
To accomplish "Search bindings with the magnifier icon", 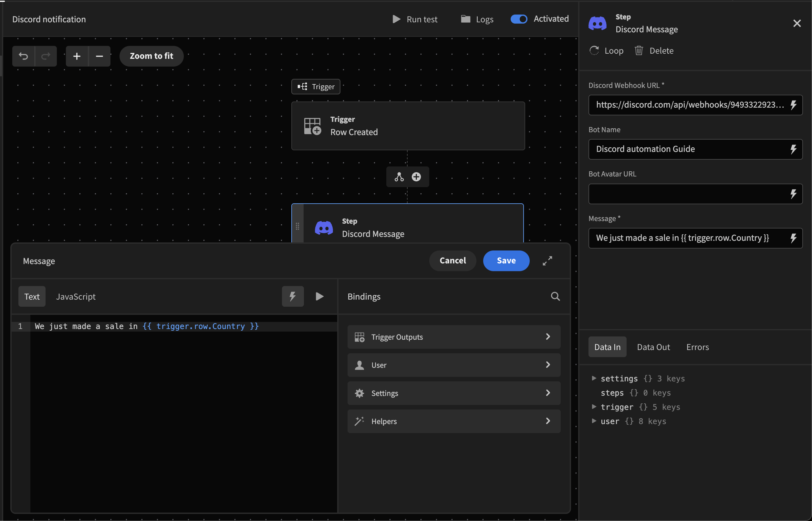I will (555, 296).
